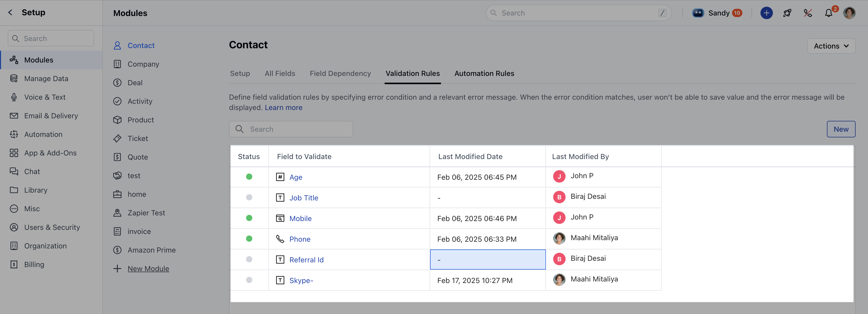Screen dimensions: 868x314
Task: Open the Learn more link
Action: click(x=283, y=108)
